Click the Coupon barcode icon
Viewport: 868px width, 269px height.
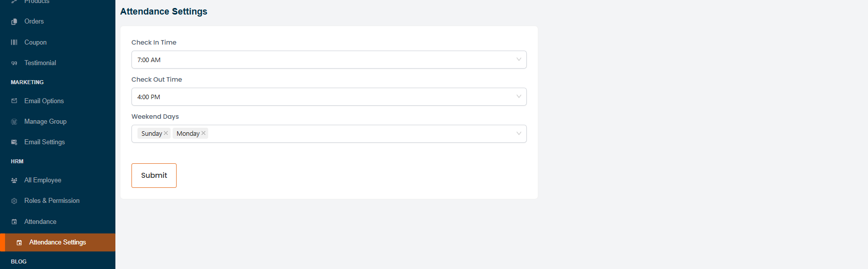click(x=14, y=43)
